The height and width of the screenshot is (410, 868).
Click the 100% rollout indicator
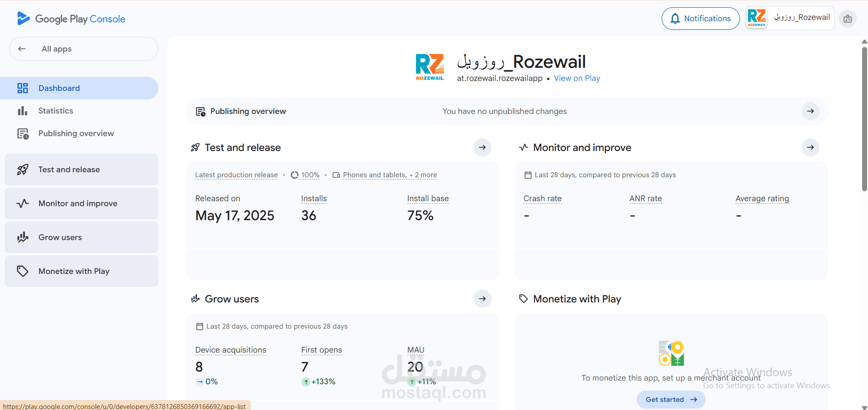pyautogui.click(x=305, y=175)
